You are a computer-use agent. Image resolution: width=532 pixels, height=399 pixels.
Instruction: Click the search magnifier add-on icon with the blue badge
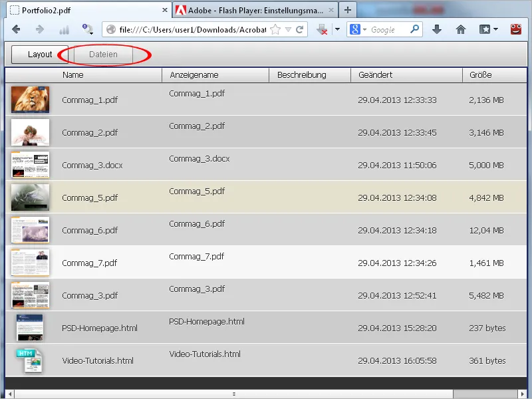pyautogui.click(x=87, y=29)
